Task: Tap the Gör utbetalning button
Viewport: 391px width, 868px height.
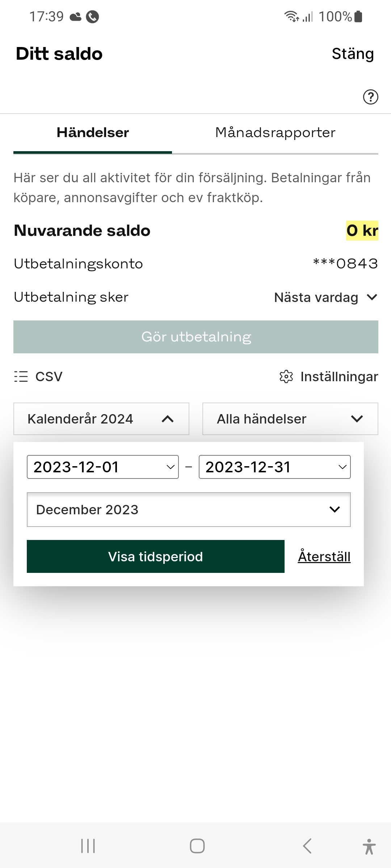Action: coord(196,337)
